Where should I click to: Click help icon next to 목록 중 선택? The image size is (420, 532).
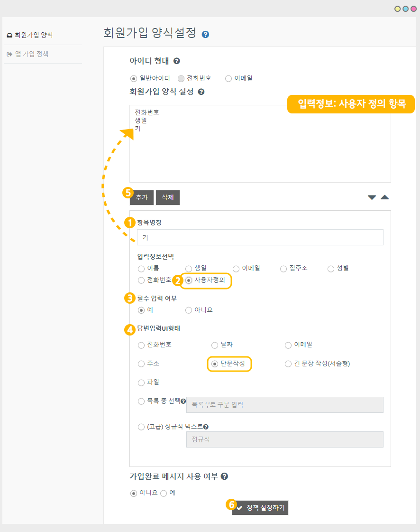[183, 401]
